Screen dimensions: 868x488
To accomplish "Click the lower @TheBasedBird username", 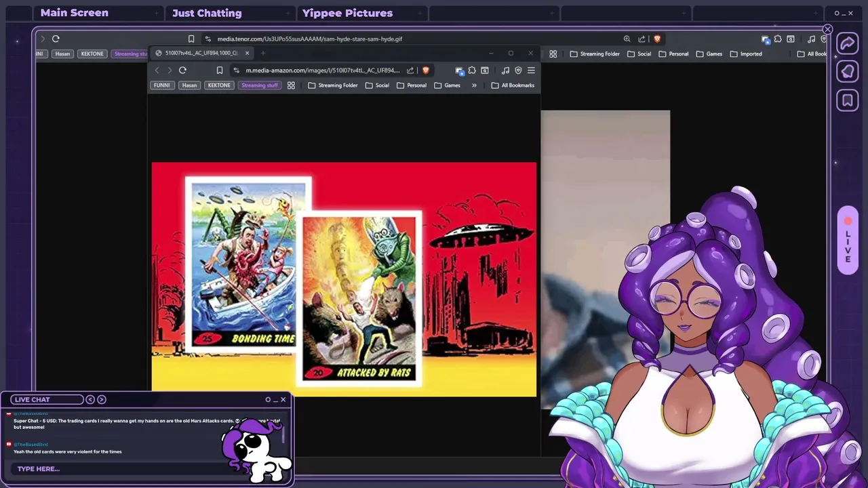I will click(31, 445).
